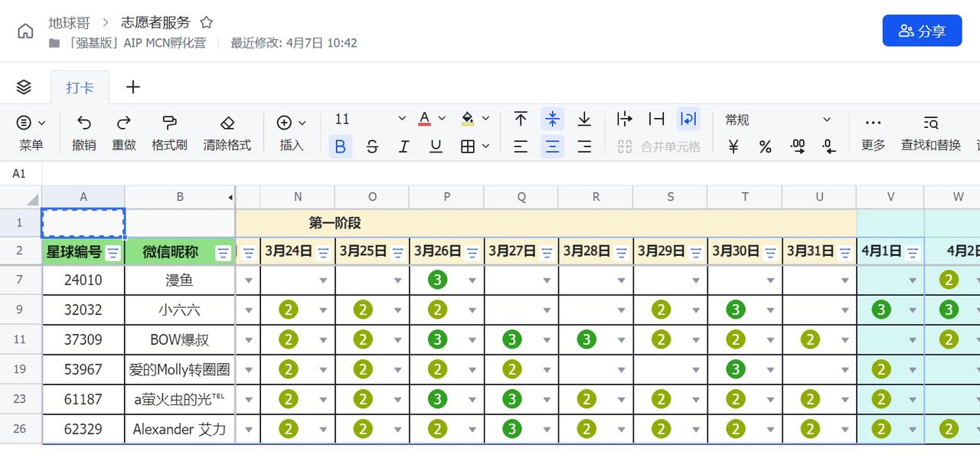This screenshot has height=468, width=980.
Task: Open 更多 more options
Action: point(873,133)
